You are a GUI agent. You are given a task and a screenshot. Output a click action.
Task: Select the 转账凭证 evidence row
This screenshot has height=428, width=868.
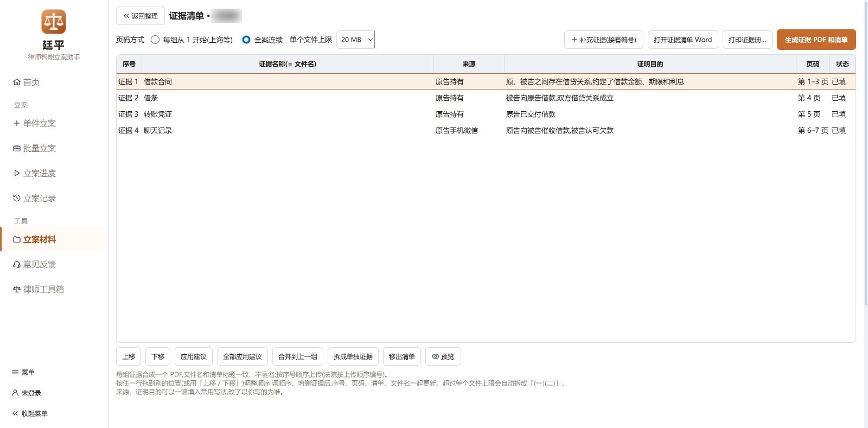[486, 114]
